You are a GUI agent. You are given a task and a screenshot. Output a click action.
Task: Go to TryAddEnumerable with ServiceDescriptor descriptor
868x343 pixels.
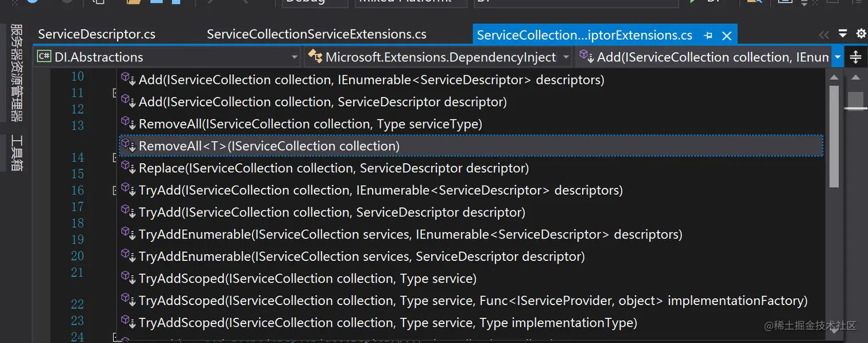471,256
